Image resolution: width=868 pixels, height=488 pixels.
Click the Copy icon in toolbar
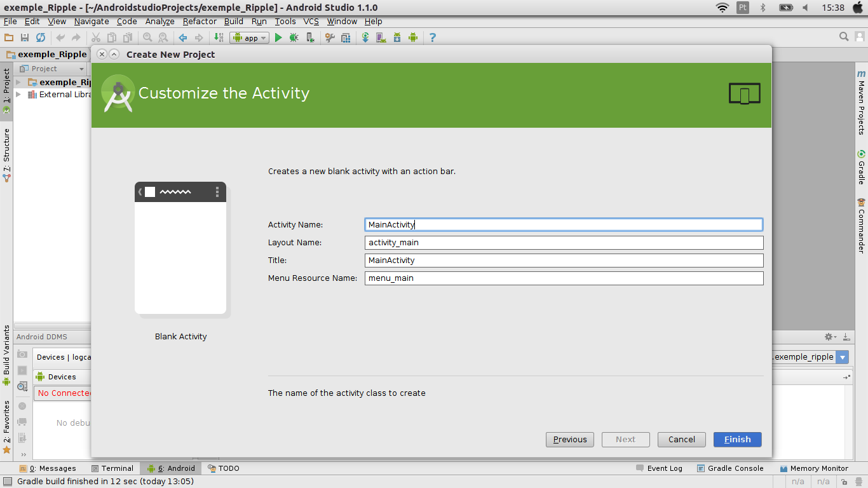112,37
